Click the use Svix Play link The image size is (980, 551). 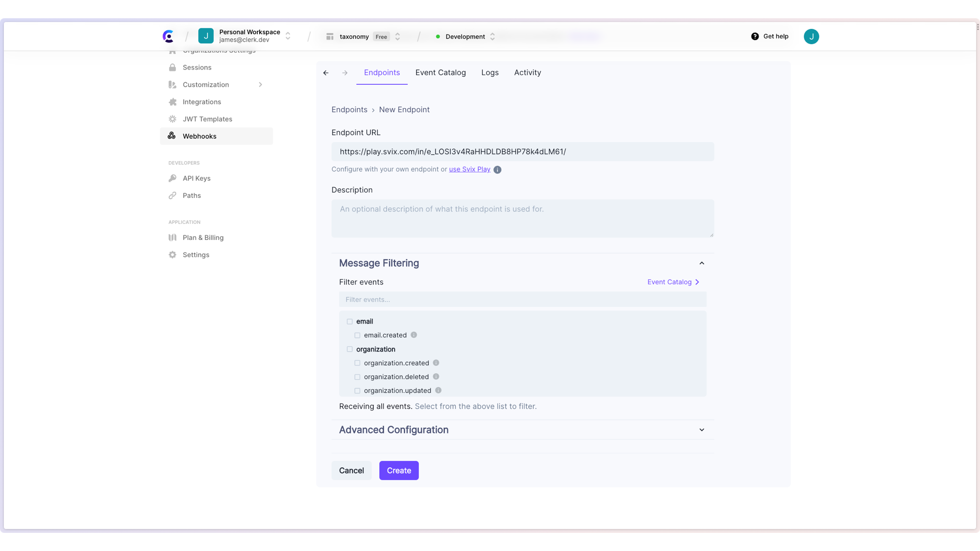pyautogui.click(x=470, y=169)
